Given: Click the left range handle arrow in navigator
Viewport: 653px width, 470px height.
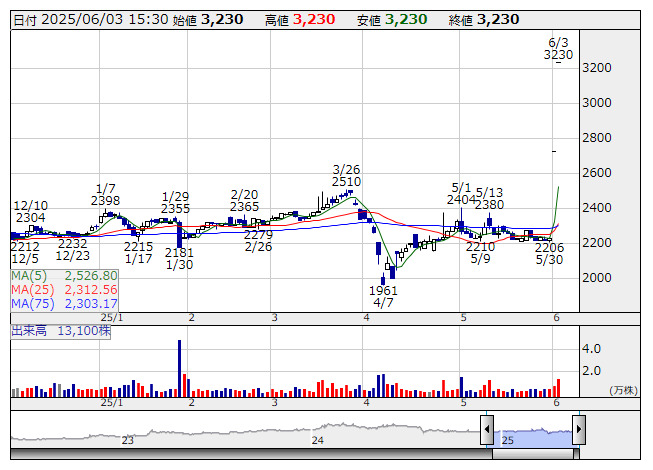Looking at the screenshot, I should [x=487, y=430].
